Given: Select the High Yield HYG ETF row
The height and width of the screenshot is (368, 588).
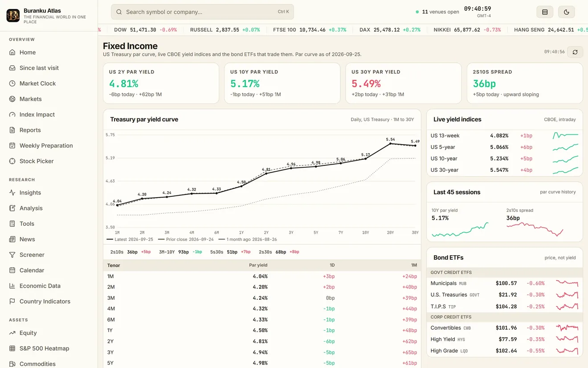Looking at the screenshot, I should point(505,339).
